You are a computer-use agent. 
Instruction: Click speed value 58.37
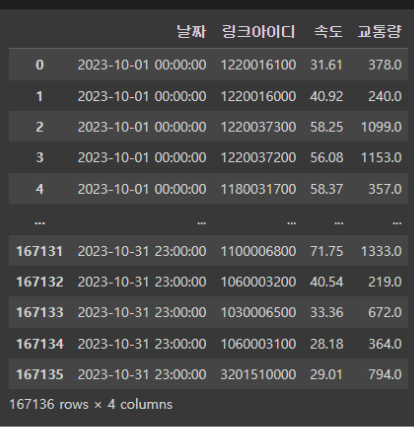[x=326, y=189]
